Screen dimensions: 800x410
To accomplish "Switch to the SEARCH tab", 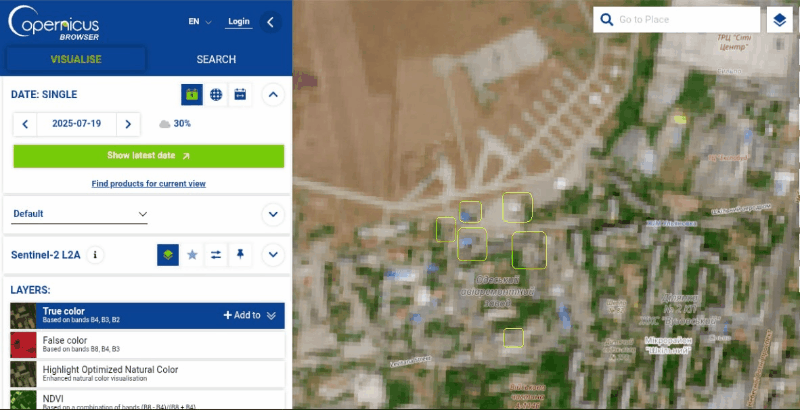I will 216,59.
